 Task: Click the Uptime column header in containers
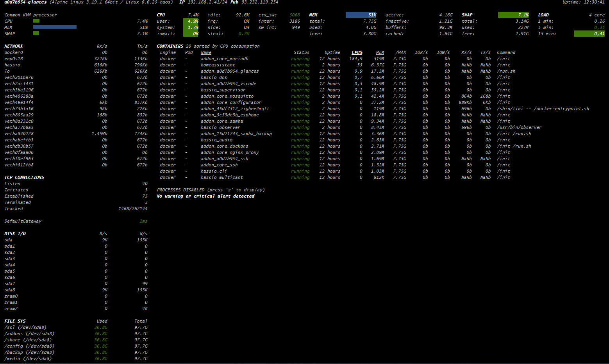pos(332,52)
